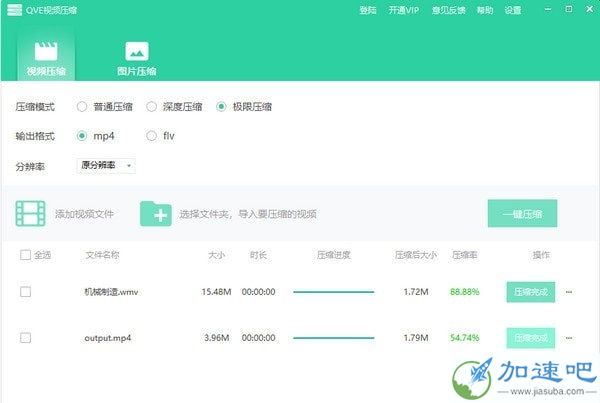Open the more options dots for output.mp4
This screenshot has height=403, width=600.
(x=569, y=338)
